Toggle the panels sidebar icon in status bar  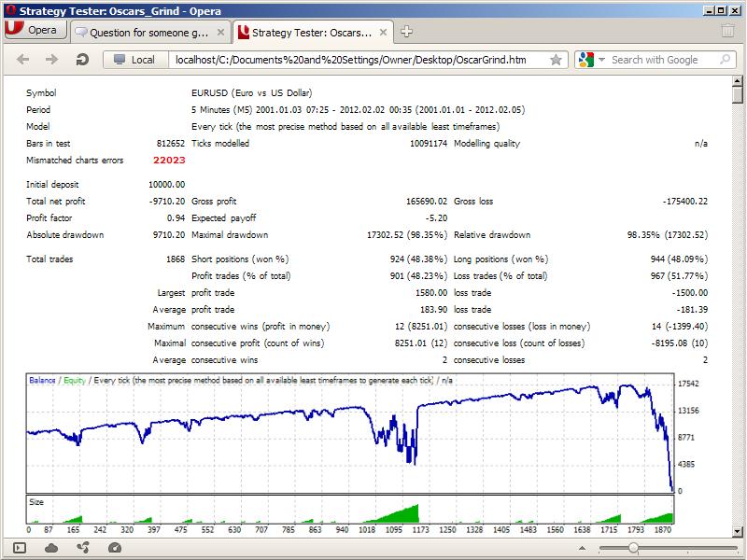[20, 548]
